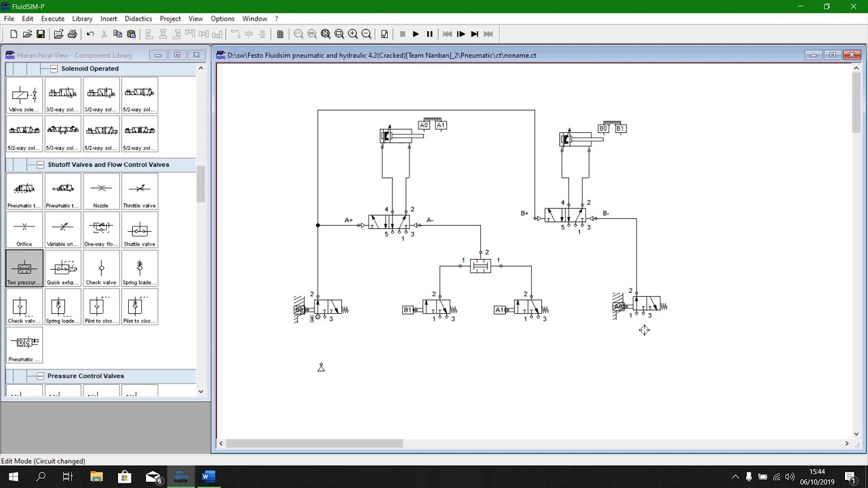Collapse the Pressure Control Valves group

coord(40,376)
